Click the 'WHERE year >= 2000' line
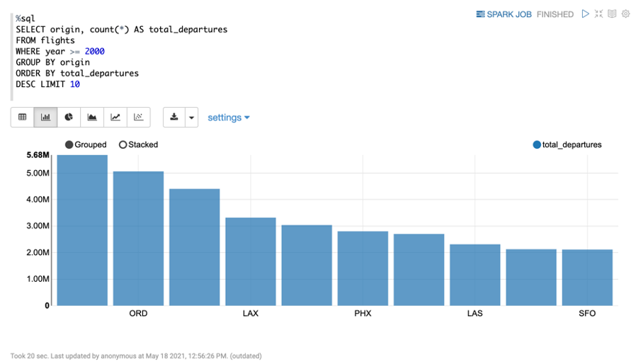 point(60,51)
